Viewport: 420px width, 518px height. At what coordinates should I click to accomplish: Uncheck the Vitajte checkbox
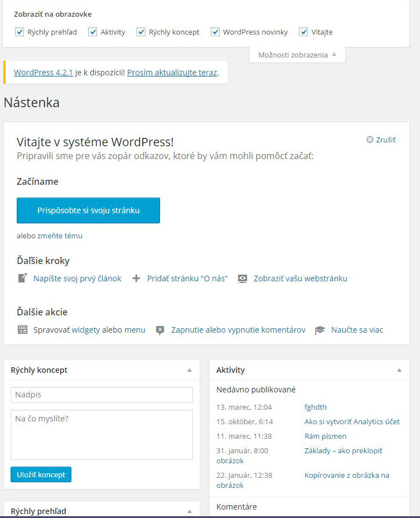pos(303,32)
